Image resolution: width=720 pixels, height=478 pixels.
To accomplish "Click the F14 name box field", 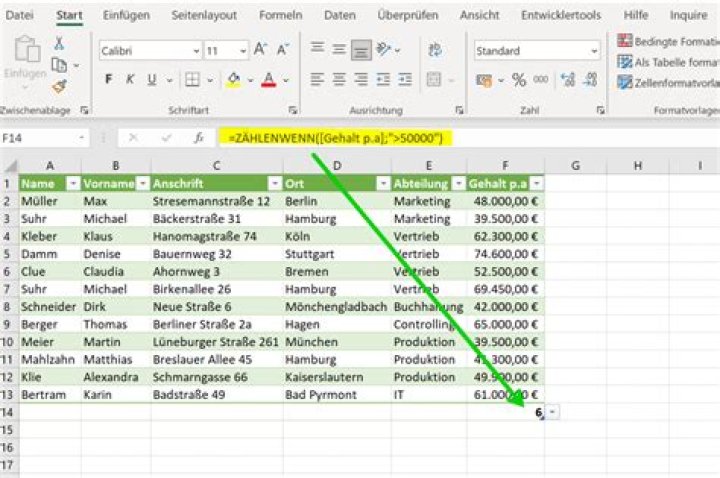I will [44, 138].
